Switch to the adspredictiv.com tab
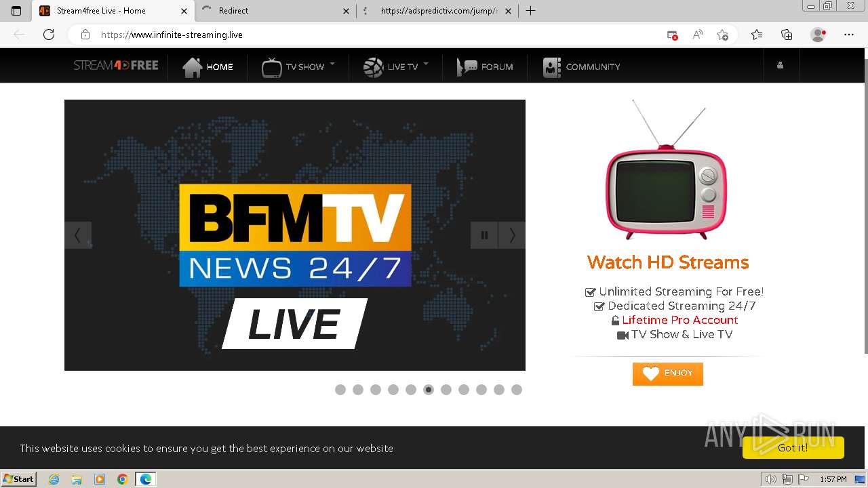 (438, 11)
